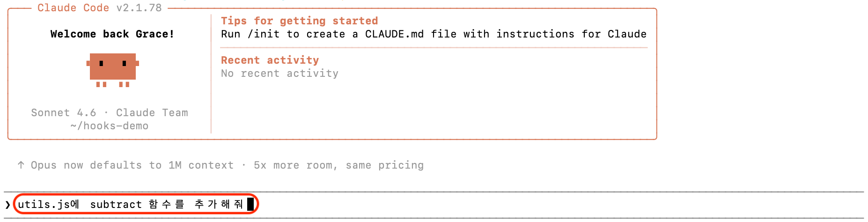Click the Recent activity heading
The image size is (868, 222).
(x=270, y=60)
